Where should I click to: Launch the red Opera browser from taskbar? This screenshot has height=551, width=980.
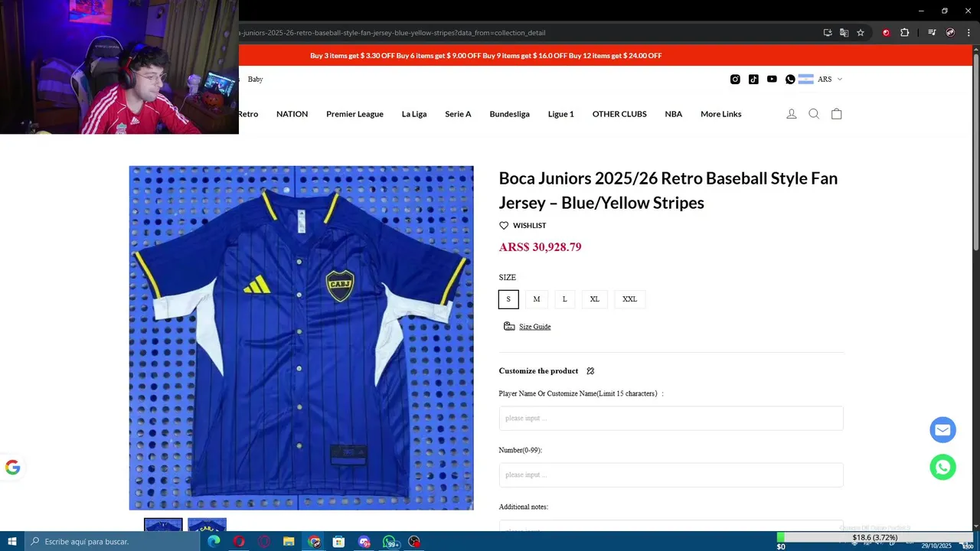tap(239, 542)
